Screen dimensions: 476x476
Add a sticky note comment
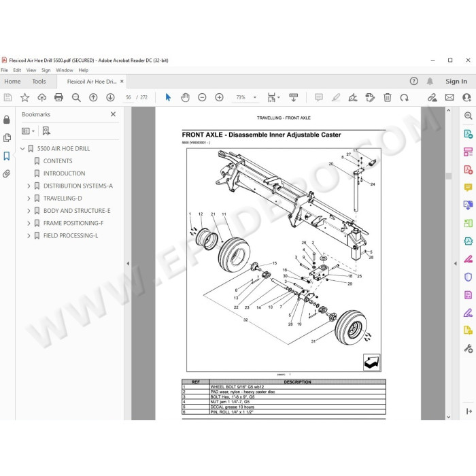point(319,97)
